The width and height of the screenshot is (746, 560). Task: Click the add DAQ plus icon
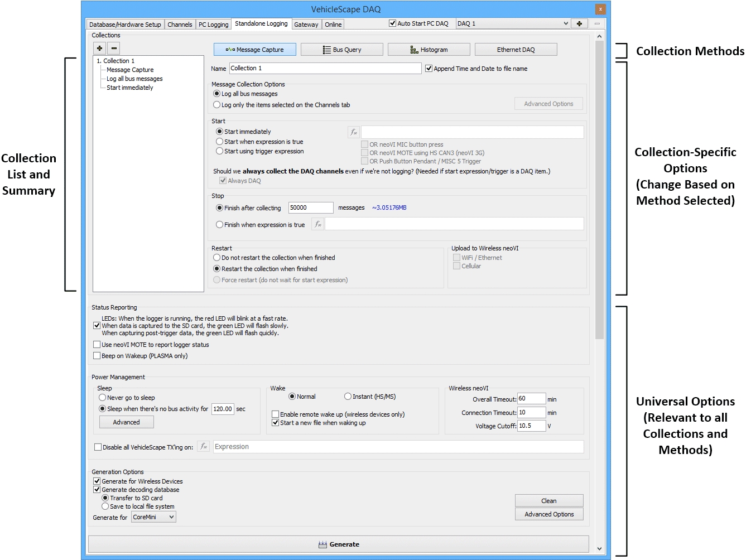coord(579,24)
